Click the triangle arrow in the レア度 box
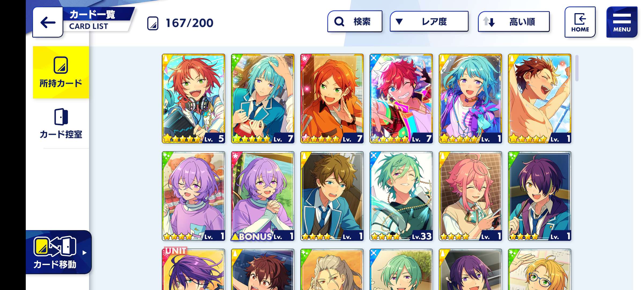Viewport: 644px width, 290px height. (399, 21)
